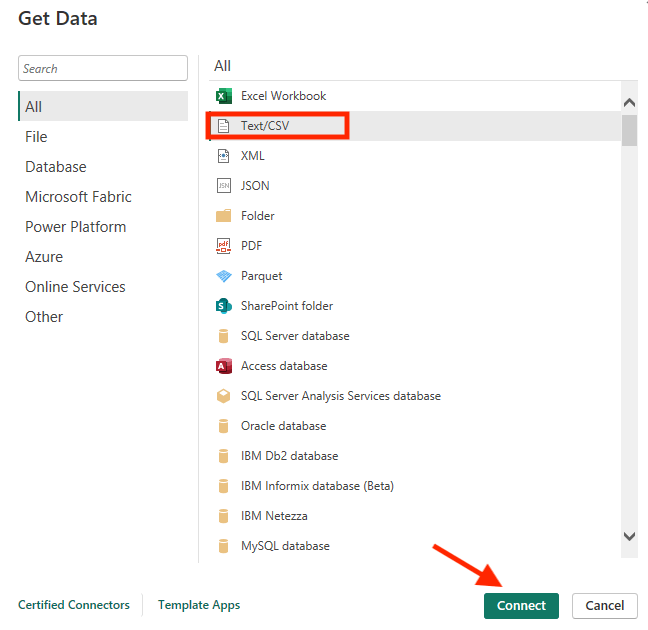Viewport: 648px width, 630px height.
Task: Click the scroll up arrow
Action: coord(629,103)
